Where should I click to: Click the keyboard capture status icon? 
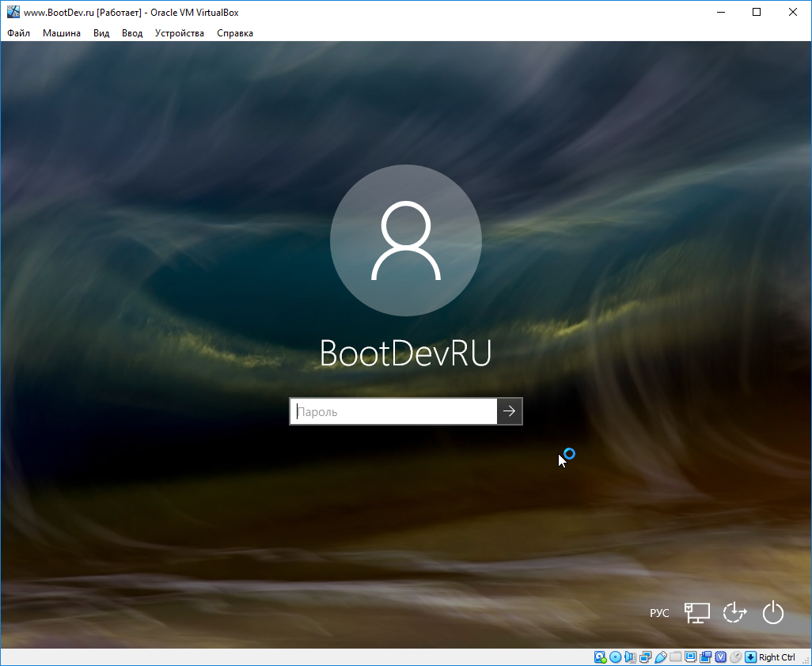coord(750,657)
